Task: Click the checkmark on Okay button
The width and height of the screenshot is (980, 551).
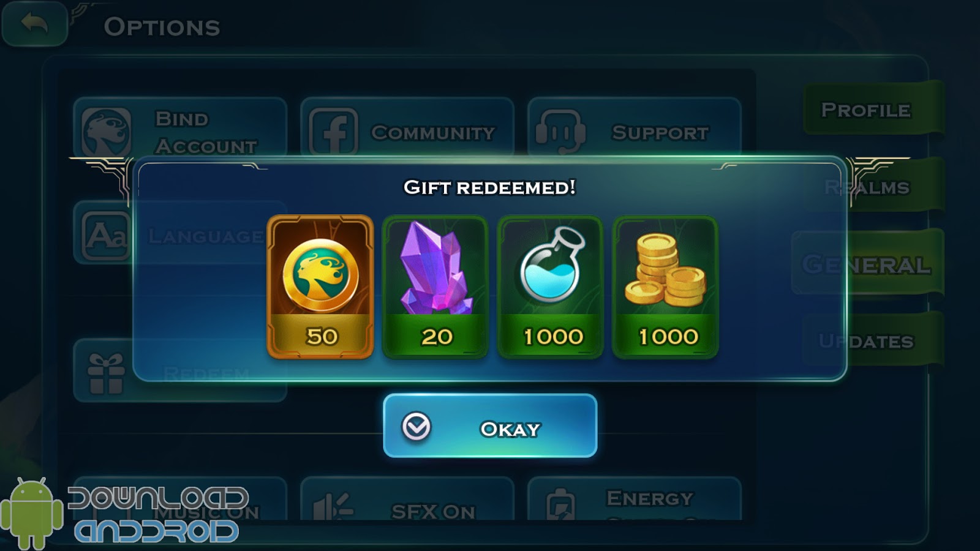Action: pos(417,427)
